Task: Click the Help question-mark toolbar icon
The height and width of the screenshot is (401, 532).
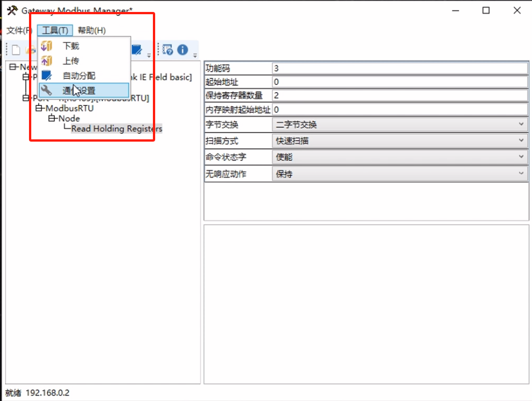Action: [x=166, y=49]
